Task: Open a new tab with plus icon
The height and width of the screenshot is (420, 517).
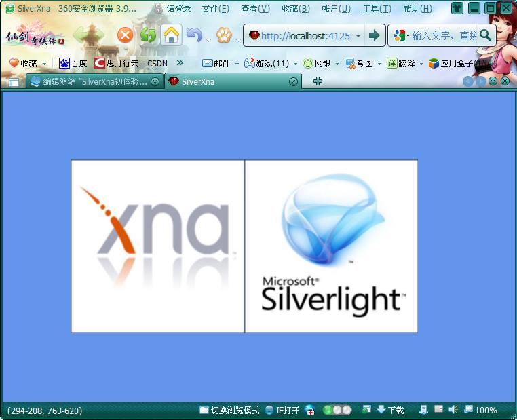Action: [x=318, y=81]
